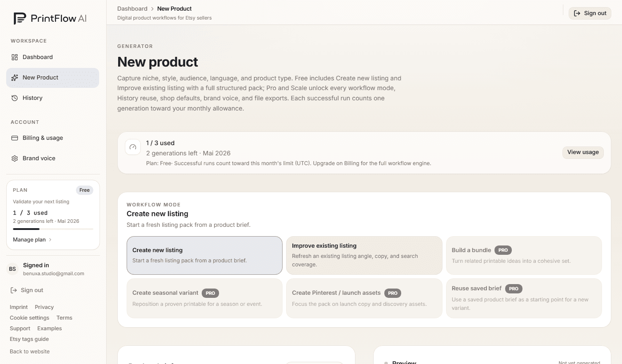The image size is (622, 364).
Task: Open Brand voice settings
Action: click(x=52, y=158)
